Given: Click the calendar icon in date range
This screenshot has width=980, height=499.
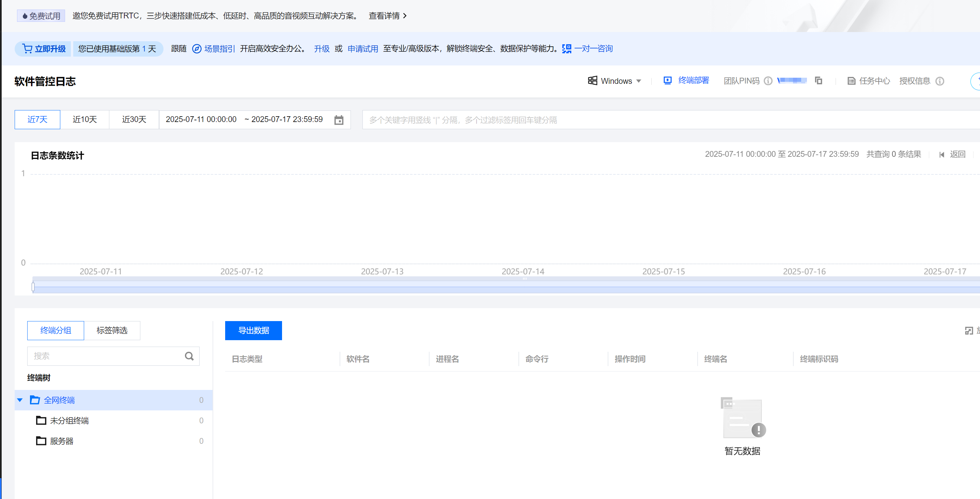Looking at the screenshot, I should (x=339, y=120).
